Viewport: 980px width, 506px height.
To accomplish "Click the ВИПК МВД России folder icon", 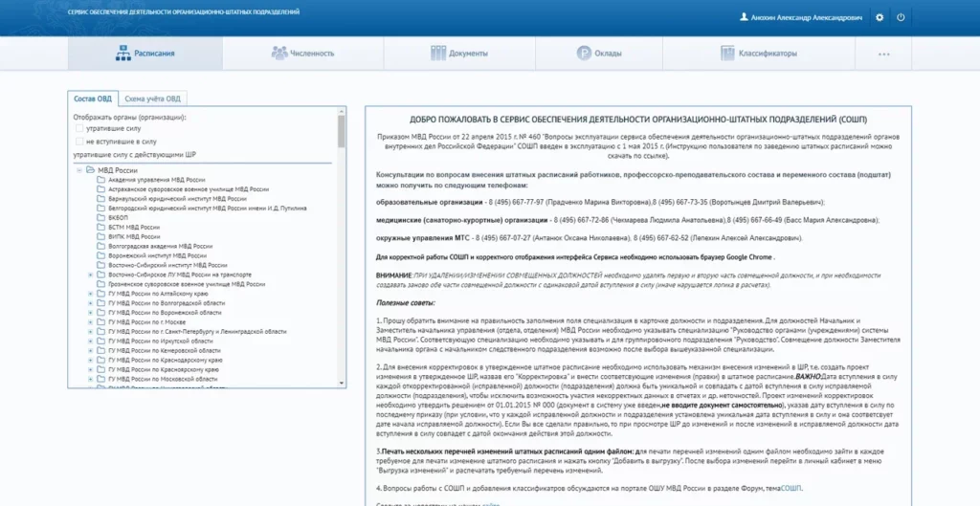I will point(100,237).
